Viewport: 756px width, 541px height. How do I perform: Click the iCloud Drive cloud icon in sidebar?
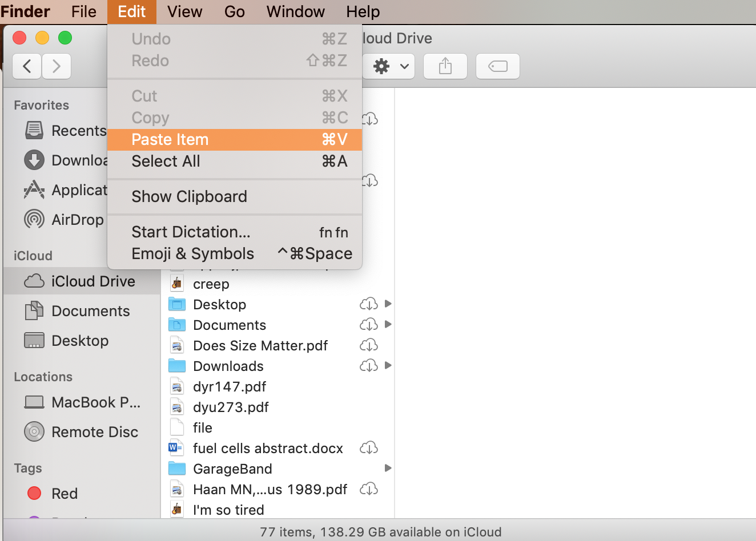[x=34, y=281]
